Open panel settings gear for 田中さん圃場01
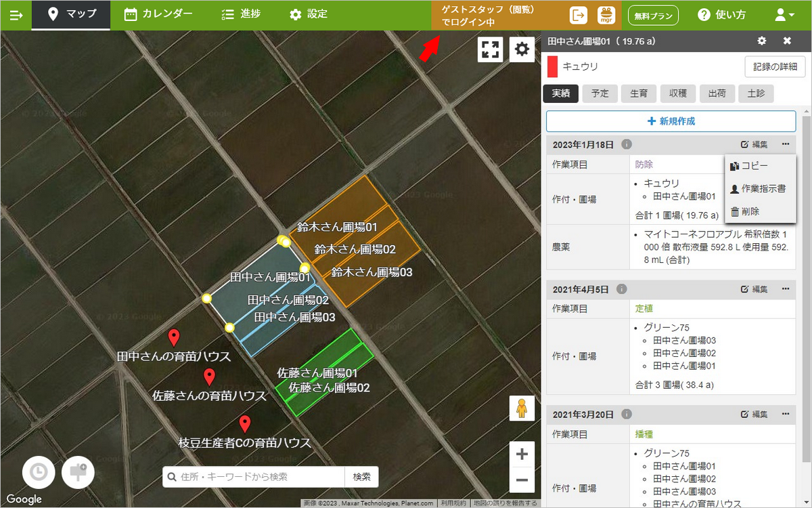Image resolution: width=812 pixels, height=508 pixels. click(762, 41)
